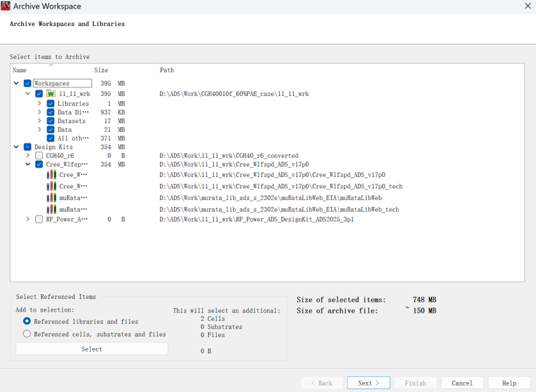This screenshot has height=392, width=536.
Task: Click the path ending CGH40_r6_converted
Action: tap(229, 155)
